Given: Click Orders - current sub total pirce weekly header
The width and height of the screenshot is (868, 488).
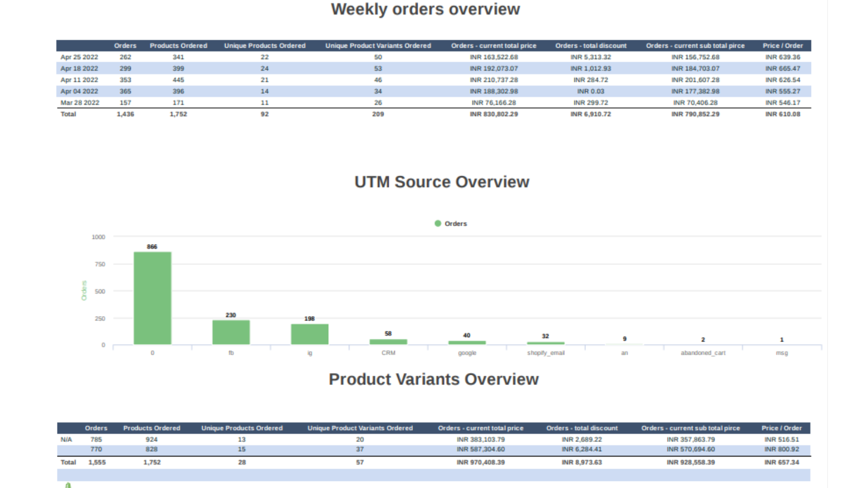Looking at the screenshot, I should tap(695, 46).
